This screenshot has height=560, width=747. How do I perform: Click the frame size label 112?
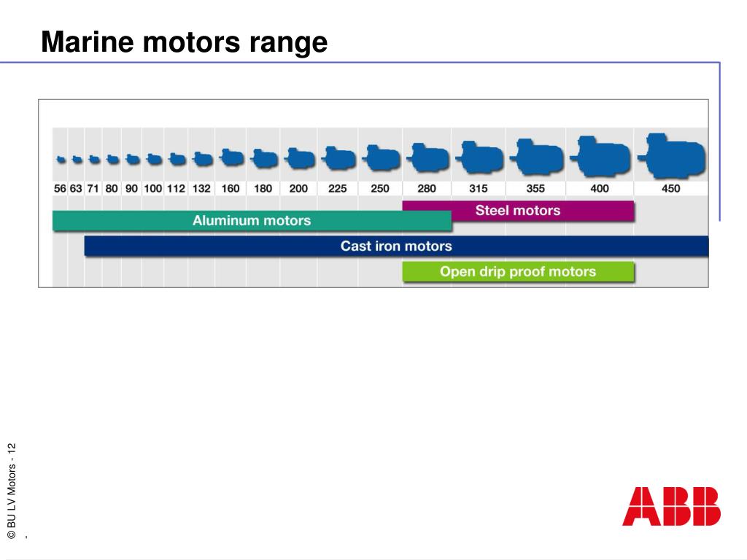pyautogui.click(x=176, y=189)
